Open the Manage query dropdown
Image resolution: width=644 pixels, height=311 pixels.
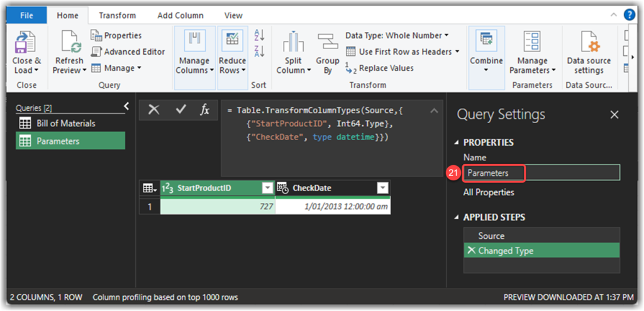point(116,68)
